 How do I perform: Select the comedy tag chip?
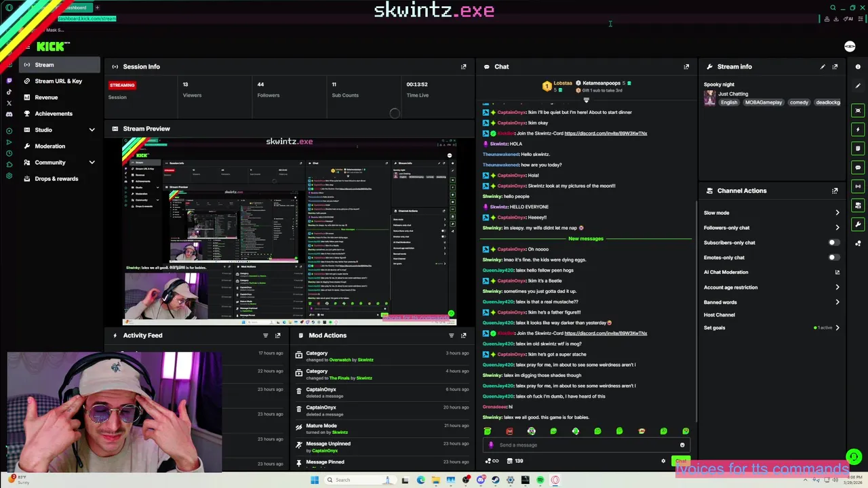point(799,102)
